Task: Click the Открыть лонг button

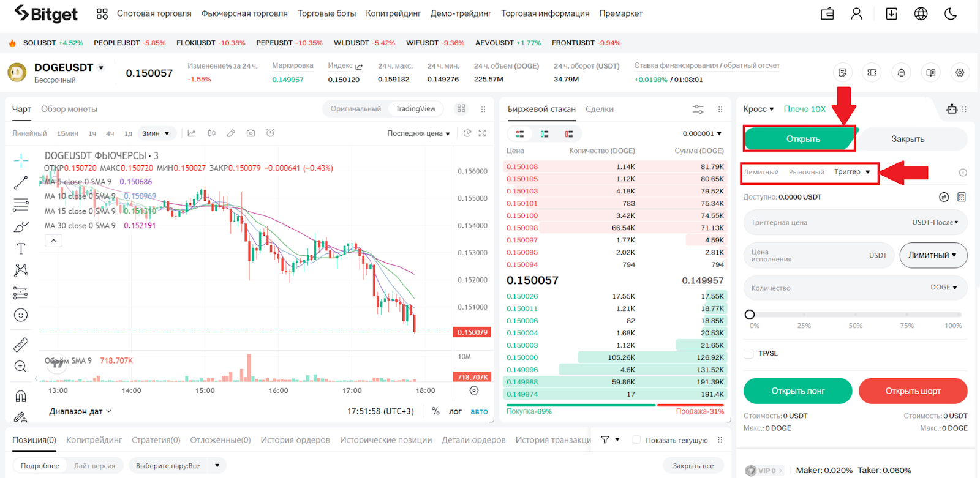Action: tap(797, 391)
